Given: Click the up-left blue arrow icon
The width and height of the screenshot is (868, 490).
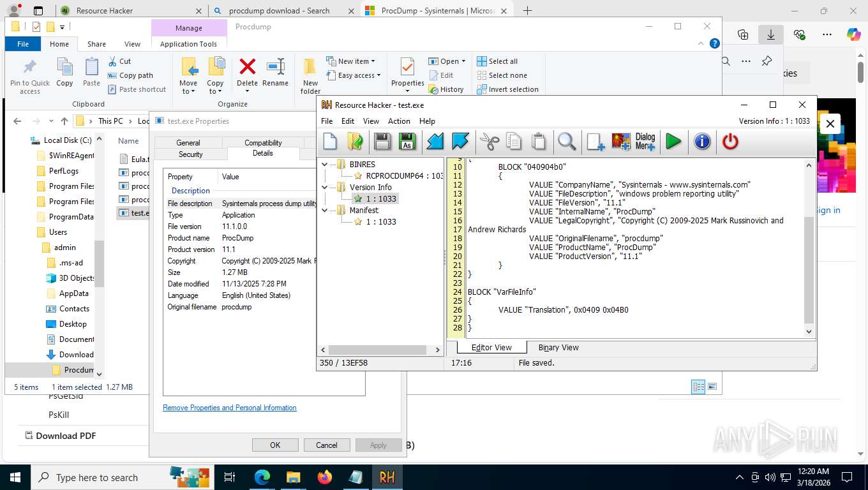Looking at the screenshot, I should [x=460, y=142].
